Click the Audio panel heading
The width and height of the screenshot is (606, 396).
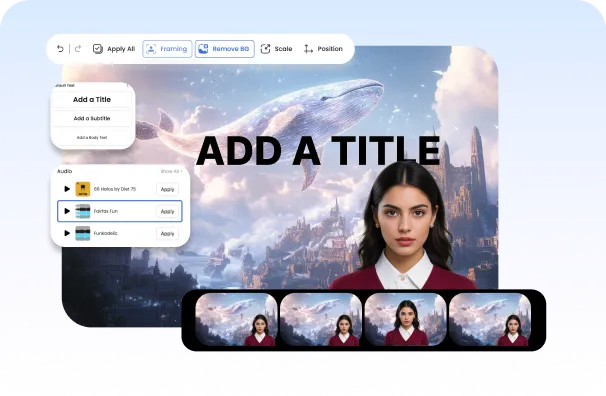[65, 171]
